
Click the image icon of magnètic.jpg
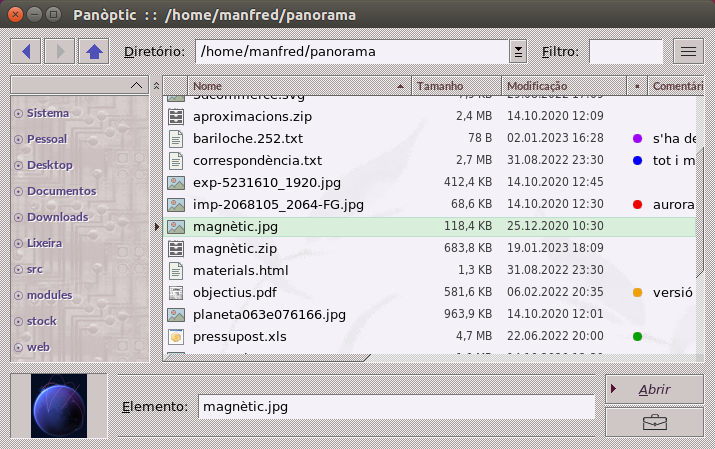coord(176,227)
